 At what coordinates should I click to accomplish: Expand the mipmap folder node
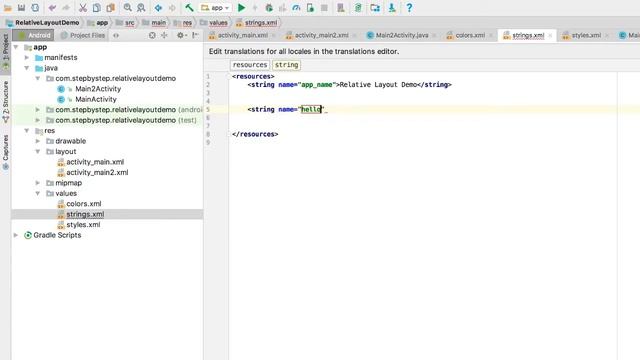coord(38,183)
